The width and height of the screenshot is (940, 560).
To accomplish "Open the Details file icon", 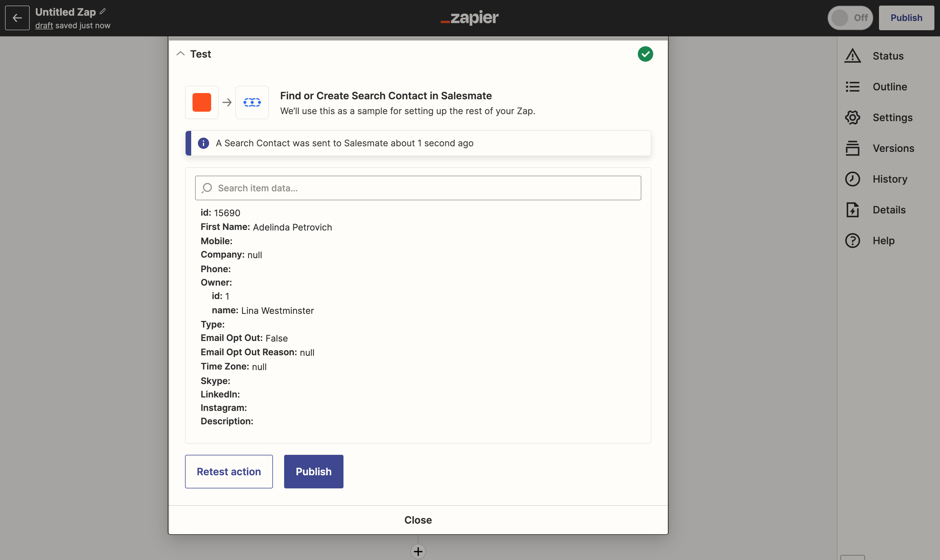I will pos(852,210).
